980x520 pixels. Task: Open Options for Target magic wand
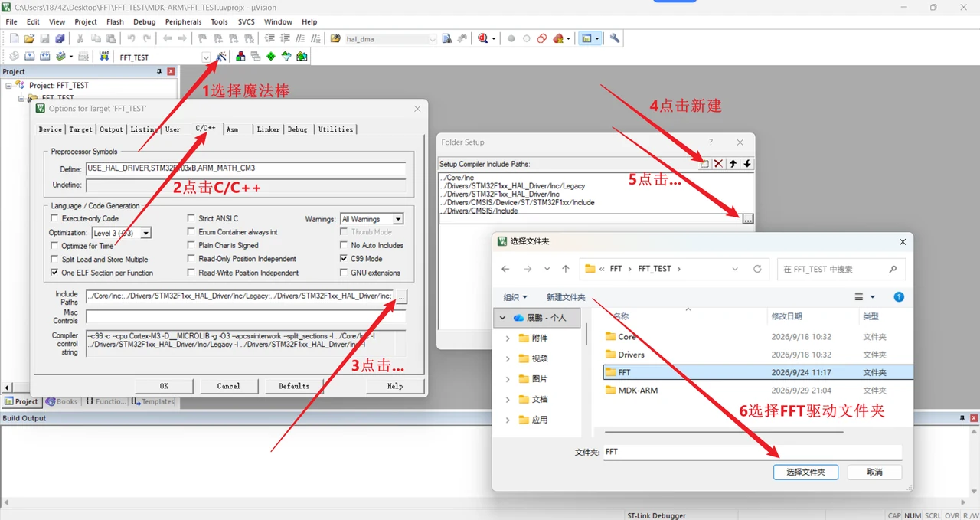(221, 57)
